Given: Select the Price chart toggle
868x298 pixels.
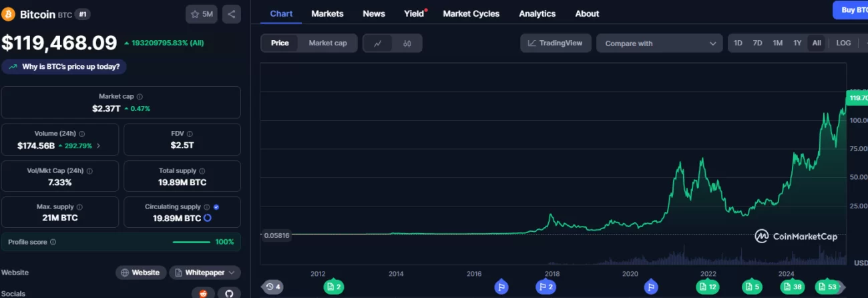Looking at the screenshot, I should pyautogui.click(x=280, y=43).
